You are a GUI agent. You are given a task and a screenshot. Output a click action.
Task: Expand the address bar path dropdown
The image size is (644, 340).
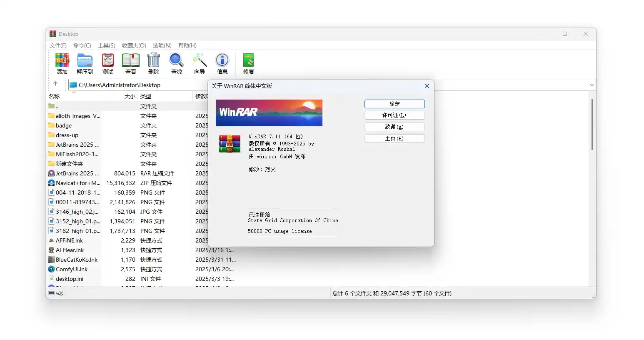click(592, 85)
